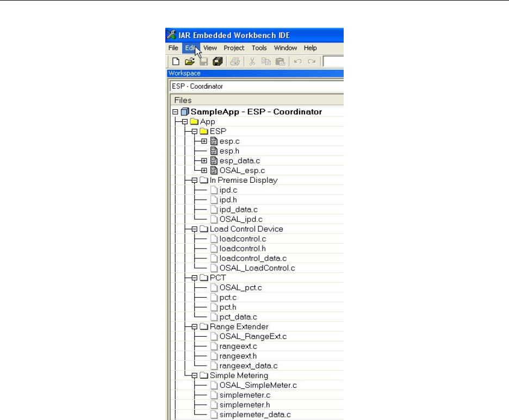The width and height of the screenshot is (509, 420).
Task: Click the ESP folder icon
Action: 204,131
